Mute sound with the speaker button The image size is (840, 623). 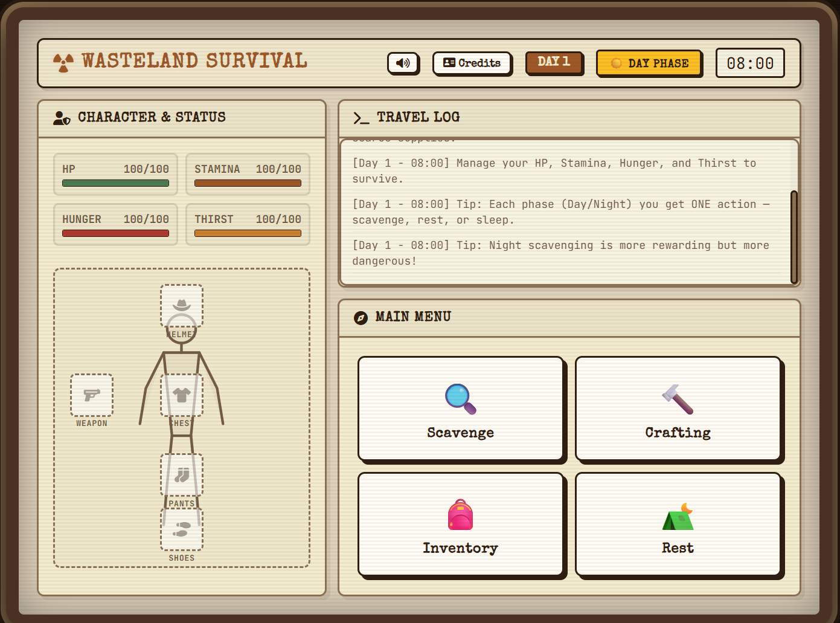pos(402,63)
